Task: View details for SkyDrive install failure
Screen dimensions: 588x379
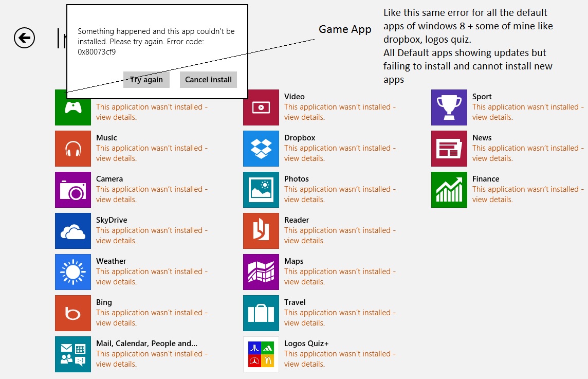Action: pyautogui.click(x=152, y=236)
